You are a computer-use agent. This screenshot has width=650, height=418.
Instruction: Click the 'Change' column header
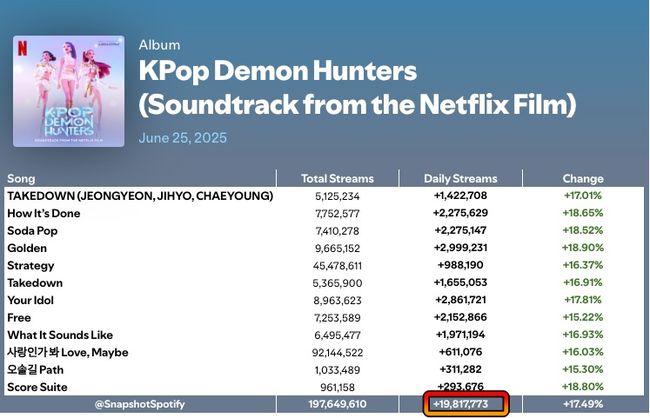click(583, 179)
